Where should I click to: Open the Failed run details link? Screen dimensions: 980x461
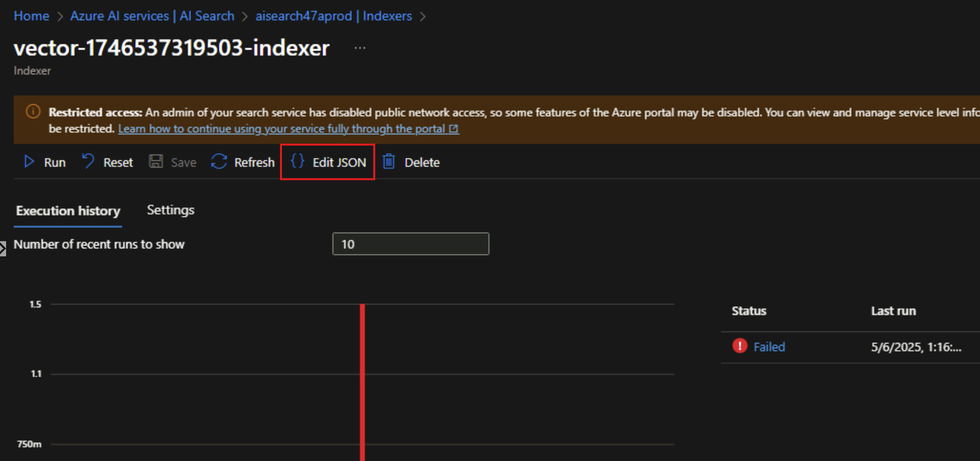(x=769, y=347)
